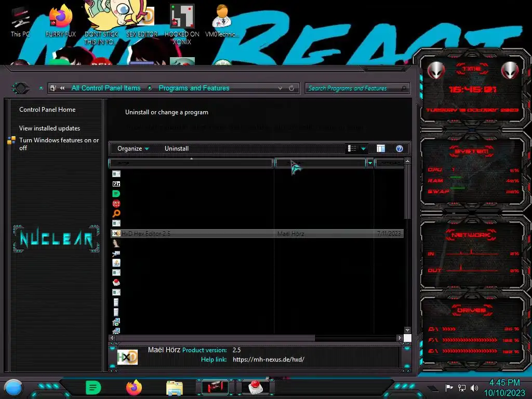
Task: Open View installed updates link
Action: coord(49,128)
